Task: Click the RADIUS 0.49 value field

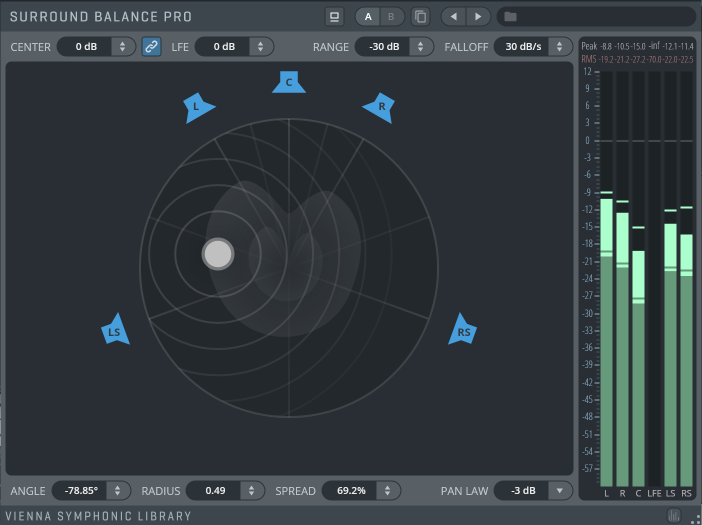Action: click(x=215, y=491)
